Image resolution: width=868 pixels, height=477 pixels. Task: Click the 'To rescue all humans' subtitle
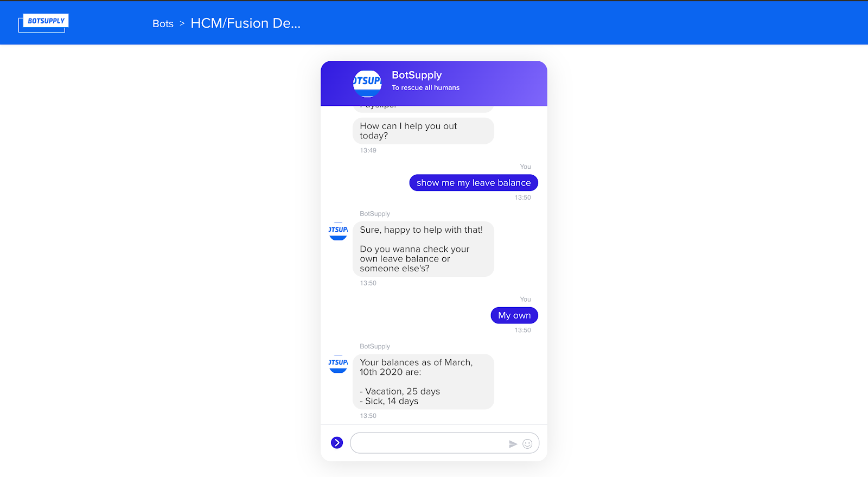pyautogui.click(x=425, y=87)
